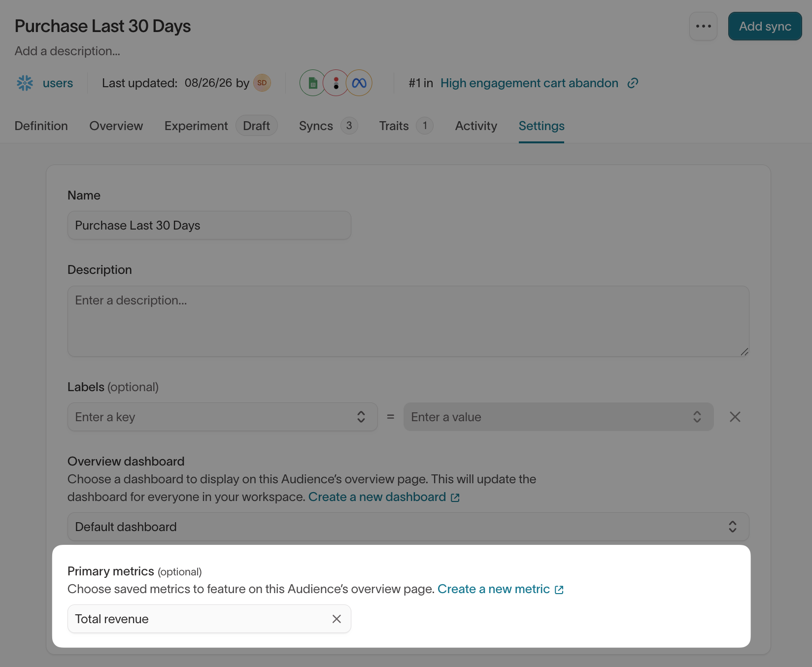Open the Experiment Draft tab
The width and height of the screenshot is (812, 667).
click(221, 126)
